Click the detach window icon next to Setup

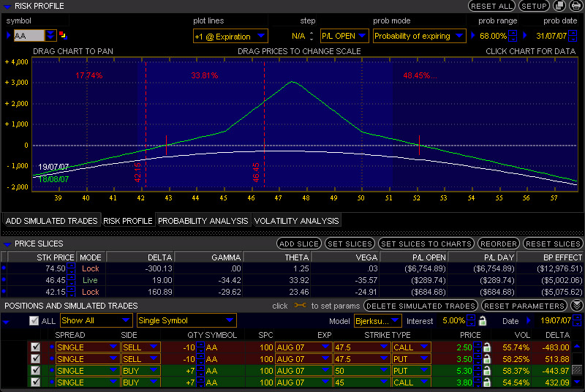(x=559, y=6)
